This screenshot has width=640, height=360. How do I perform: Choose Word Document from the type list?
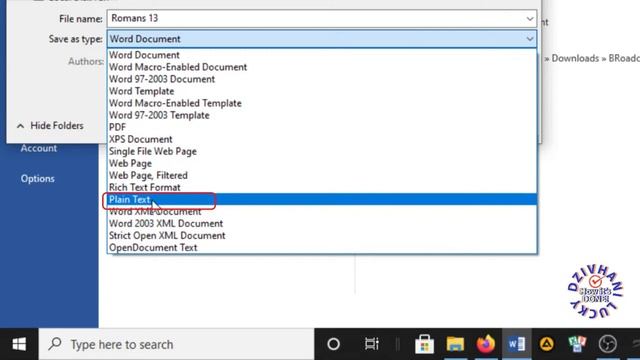point(322,55)
